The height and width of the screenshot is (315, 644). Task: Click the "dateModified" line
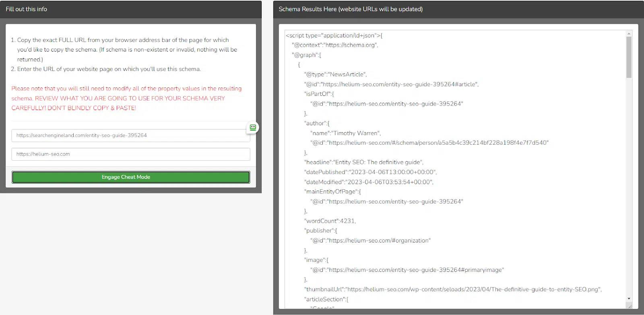coord(369,182)
